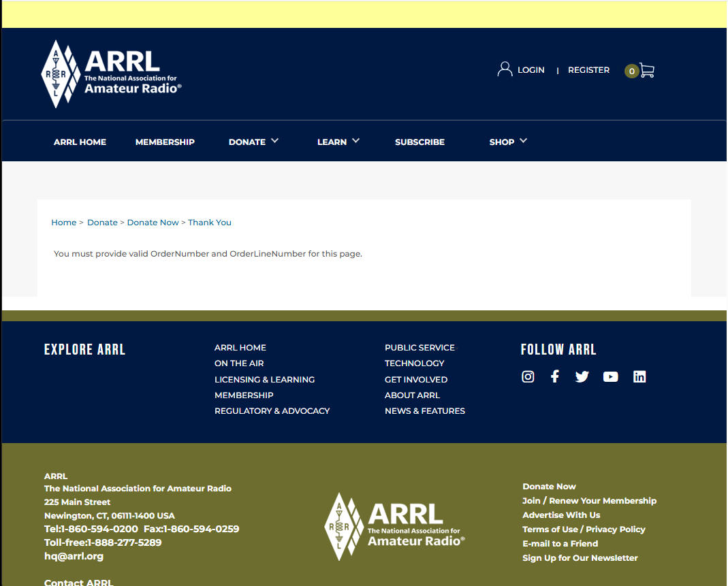Follow the Donate Now breadcrumb link
Screen dimensions: 728x586
point(153,223)
